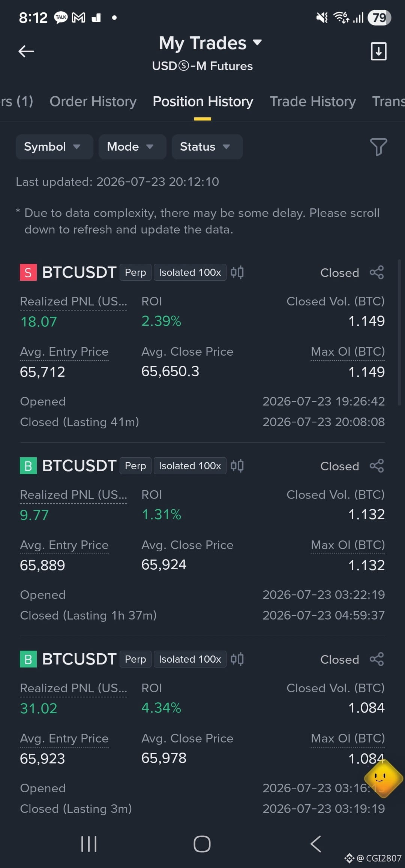Image resolution: width=405 pixels, height=868 pixels.
Task: Open chart icon beside second Isolated 100x tag
Action: 237,466
